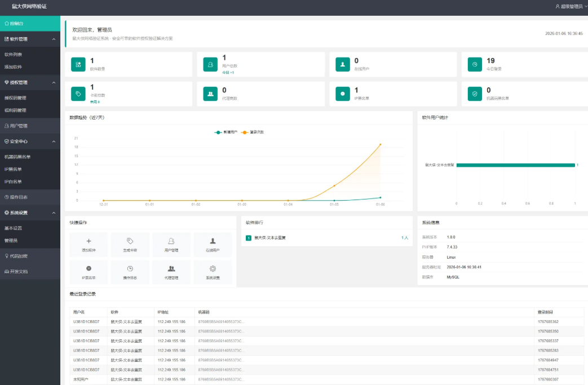
Task: Click the green 今日登录 clock stat icon
Action: click(x=475, y=65)
